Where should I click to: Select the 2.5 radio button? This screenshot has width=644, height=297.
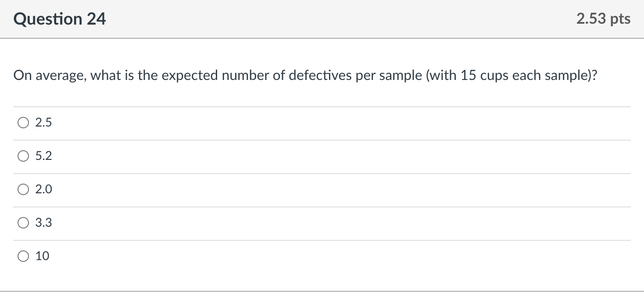click(23, 123)
